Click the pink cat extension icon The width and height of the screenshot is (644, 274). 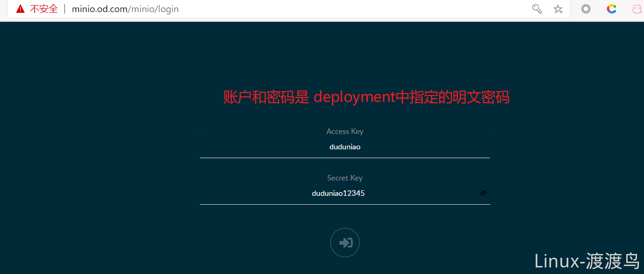click(x=637, y=9)
